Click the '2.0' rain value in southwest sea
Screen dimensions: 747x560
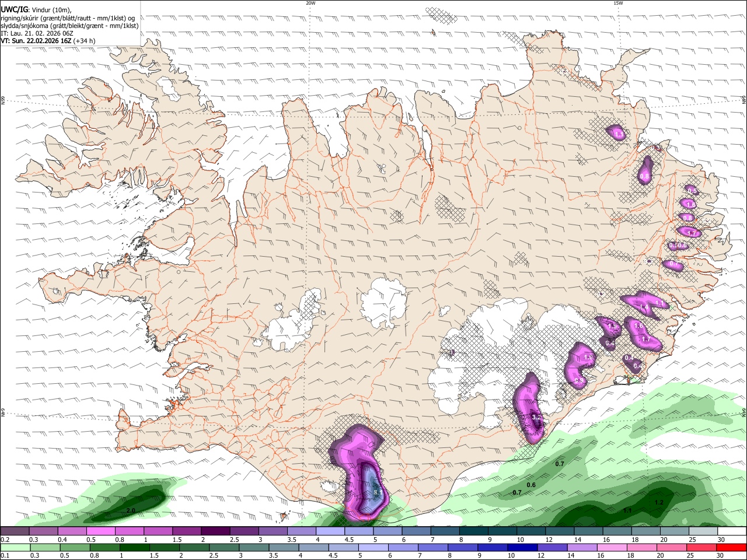tap(131, 510)
